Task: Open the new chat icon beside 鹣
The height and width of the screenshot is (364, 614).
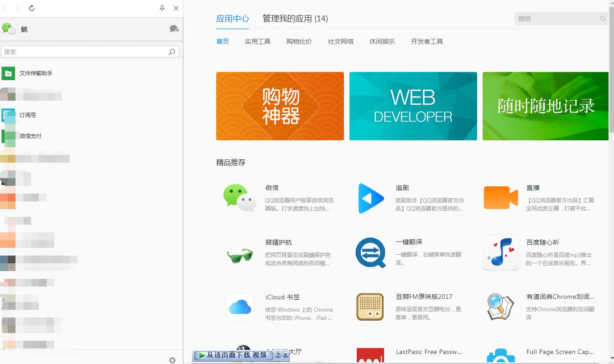Action: [x=174, y=29]
